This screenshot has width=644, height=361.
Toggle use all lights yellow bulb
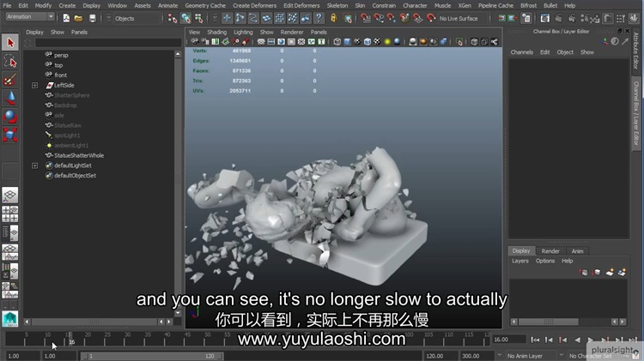tap(387, 41)
